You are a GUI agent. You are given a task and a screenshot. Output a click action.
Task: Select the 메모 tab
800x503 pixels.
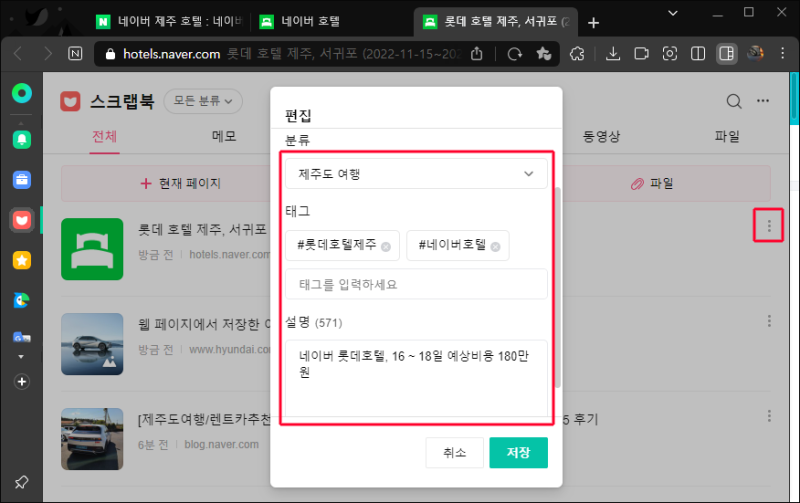(x=224, y=137)
